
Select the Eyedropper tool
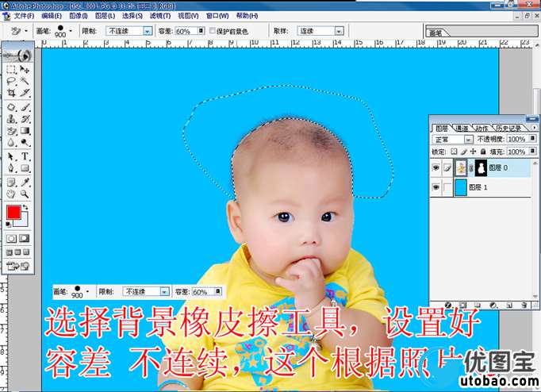pos(25,183)
